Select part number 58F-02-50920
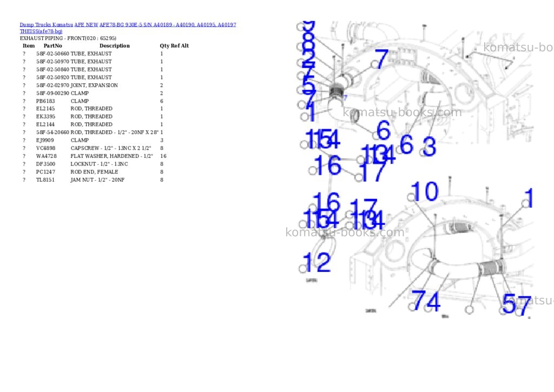Viewport: 554px width, 392px height. [x=52, y=77]
